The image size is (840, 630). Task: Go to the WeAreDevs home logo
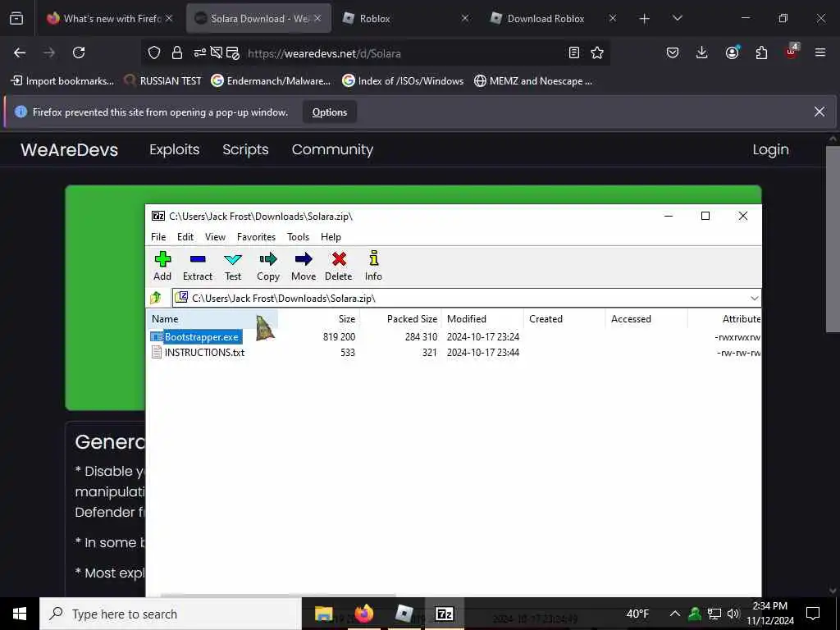click(x=69, y=149)
